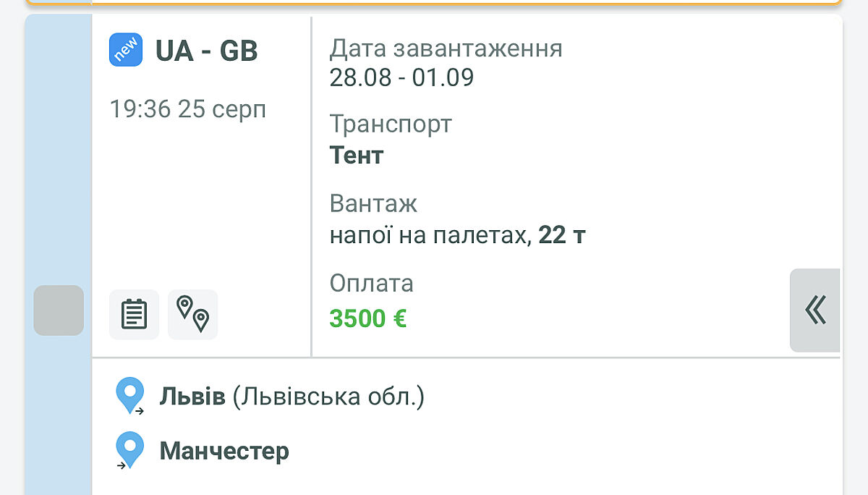Click the Львів origin pin icon
Viewport: 868px width, 495px height.
click(x=130, y=397)
